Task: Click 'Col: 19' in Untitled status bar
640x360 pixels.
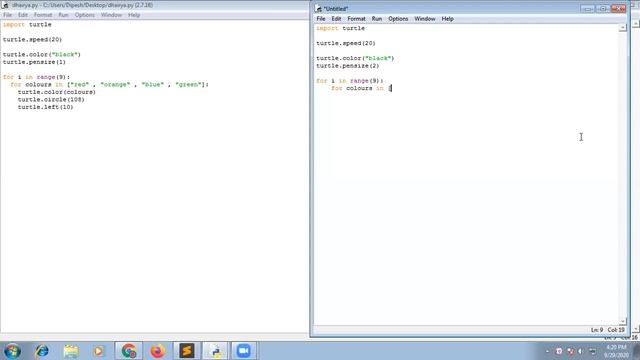Action: (x=616, y=330)
